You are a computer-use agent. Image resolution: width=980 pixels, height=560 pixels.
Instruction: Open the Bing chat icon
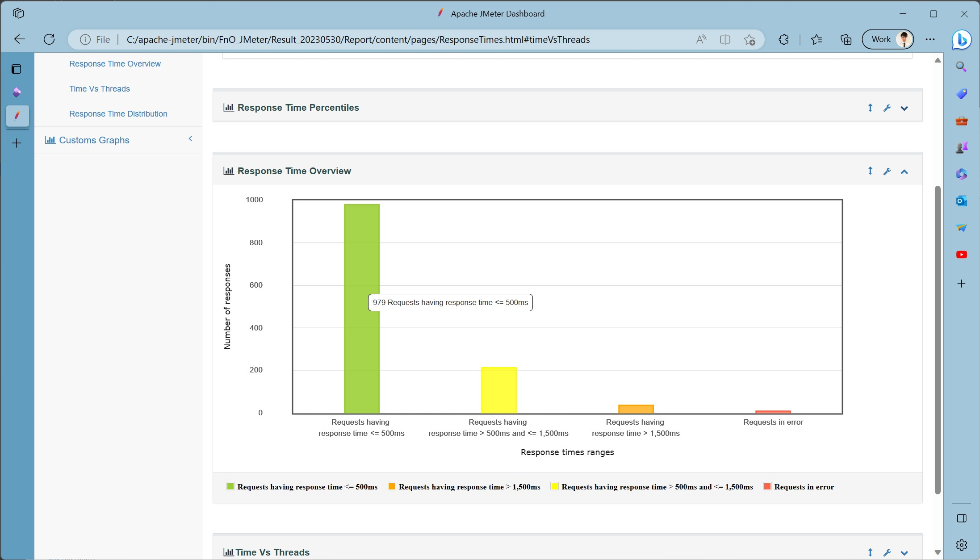(x=961, y=39)
